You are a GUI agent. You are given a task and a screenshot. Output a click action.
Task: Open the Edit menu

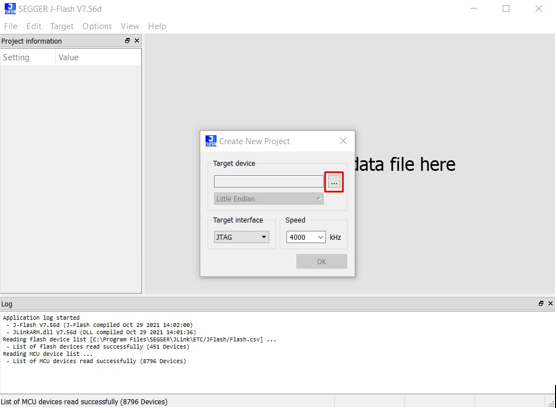pyautogui.click(x=34, y=26)
